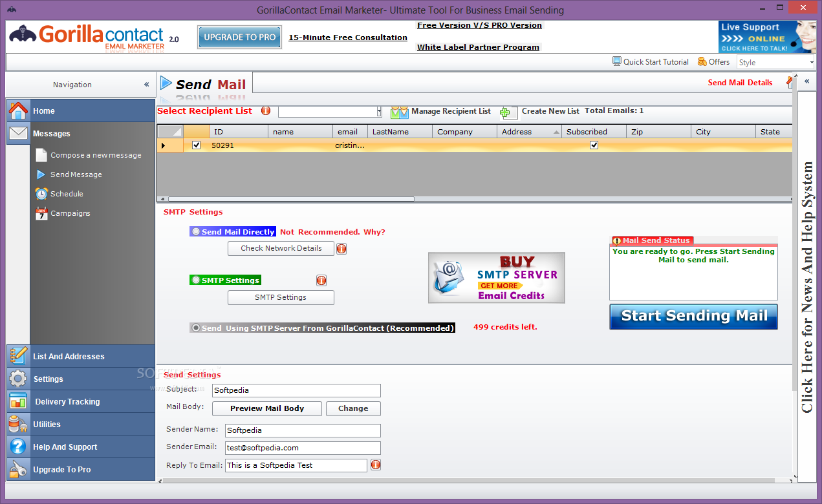Click the Offers coins icon

point(702,61)
